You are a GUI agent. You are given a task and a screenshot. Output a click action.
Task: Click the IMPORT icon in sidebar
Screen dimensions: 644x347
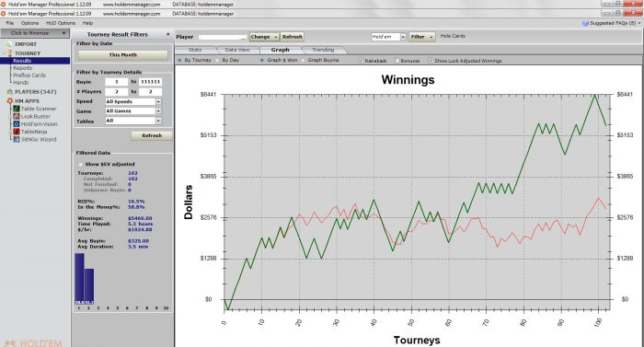click(10, 44)
